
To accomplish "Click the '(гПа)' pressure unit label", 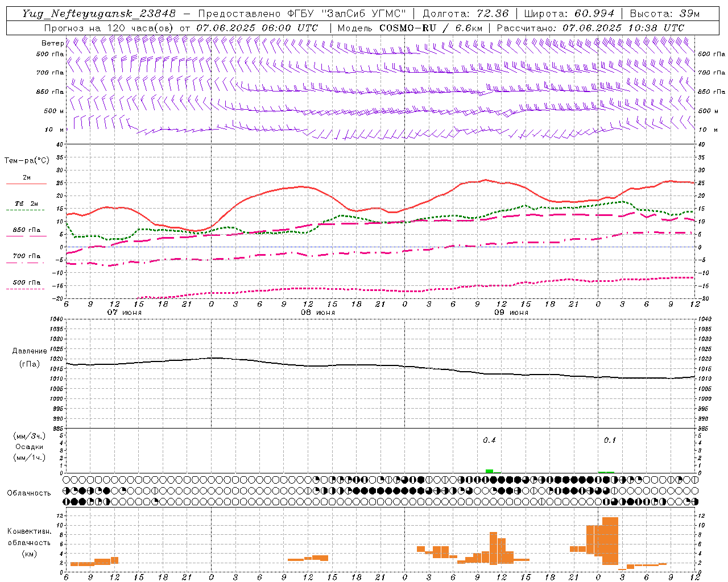I will tap(30, 364).
